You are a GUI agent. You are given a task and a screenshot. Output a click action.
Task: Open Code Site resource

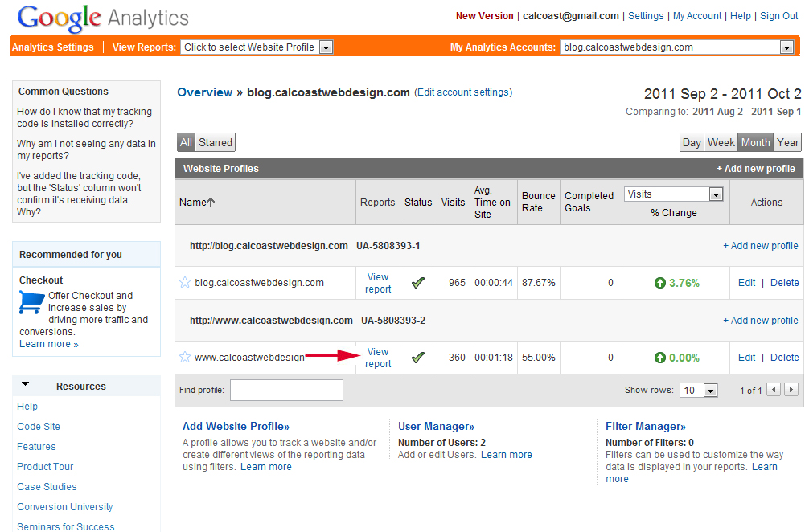(x=39, y=426)
